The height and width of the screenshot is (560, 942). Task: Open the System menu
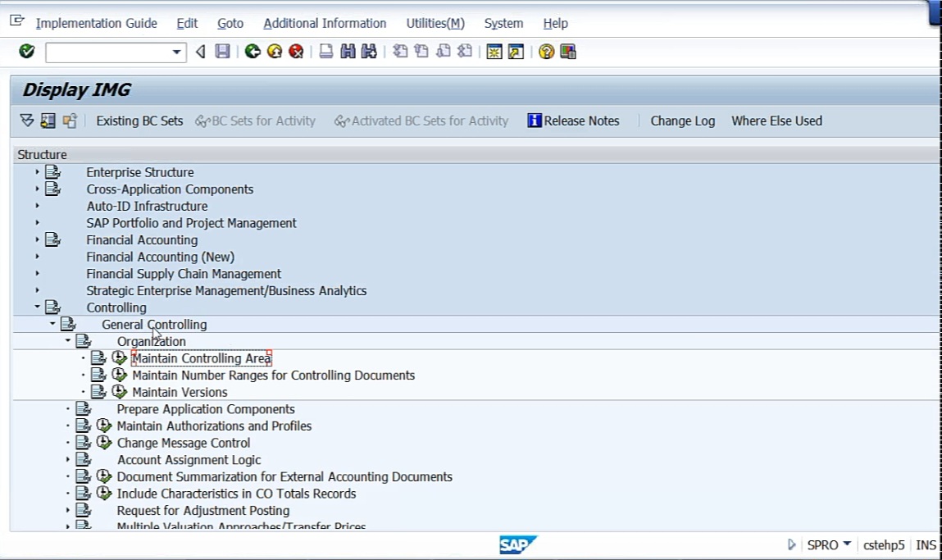(503, 24)
